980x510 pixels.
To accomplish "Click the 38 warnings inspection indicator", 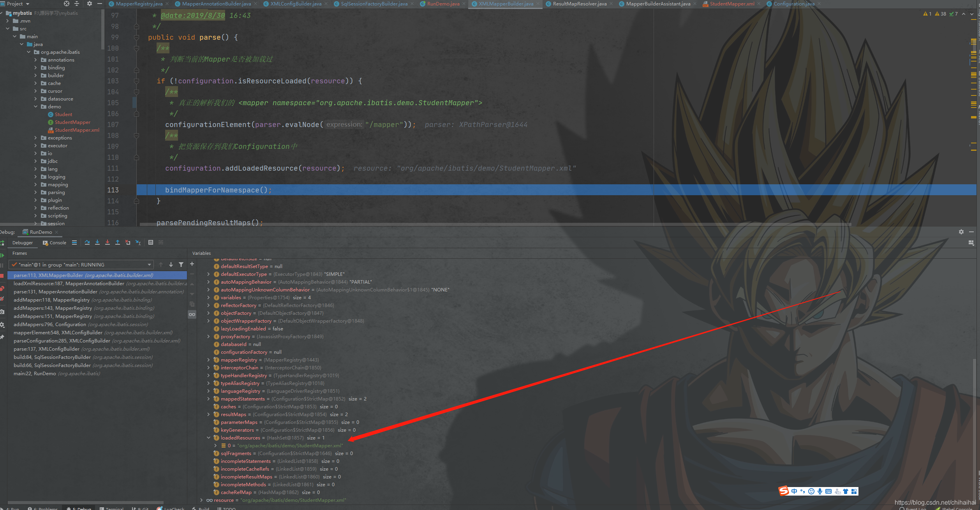I will click(x=940, y=14).
